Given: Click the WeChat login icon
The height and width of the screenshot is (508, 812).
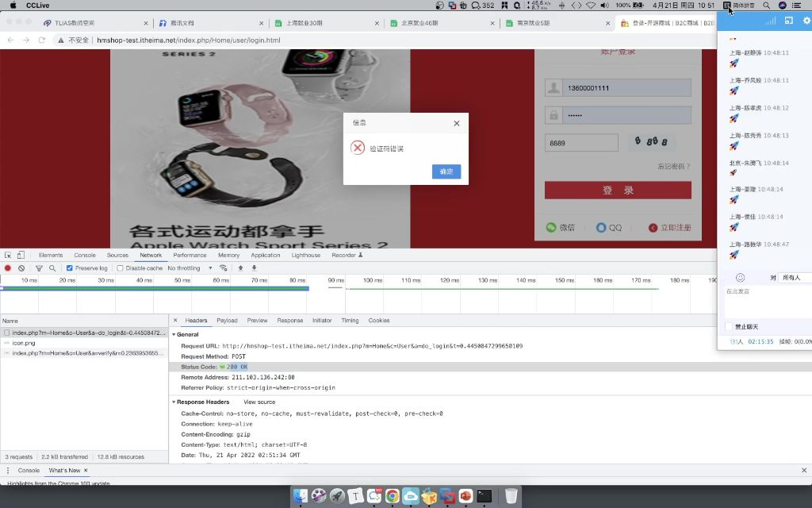Looking at the screenshot, I should point(551,227).
